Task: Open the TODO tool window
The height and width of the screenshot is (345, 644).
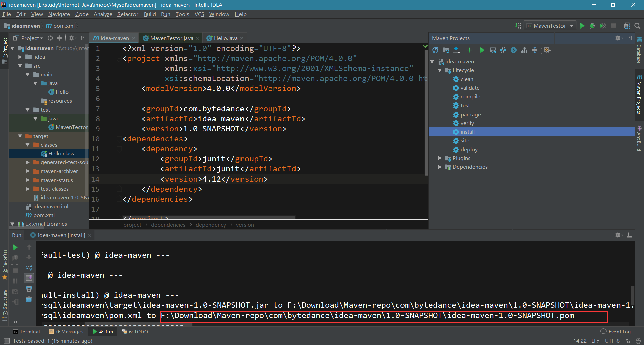Action: click(x=135, y=332)
